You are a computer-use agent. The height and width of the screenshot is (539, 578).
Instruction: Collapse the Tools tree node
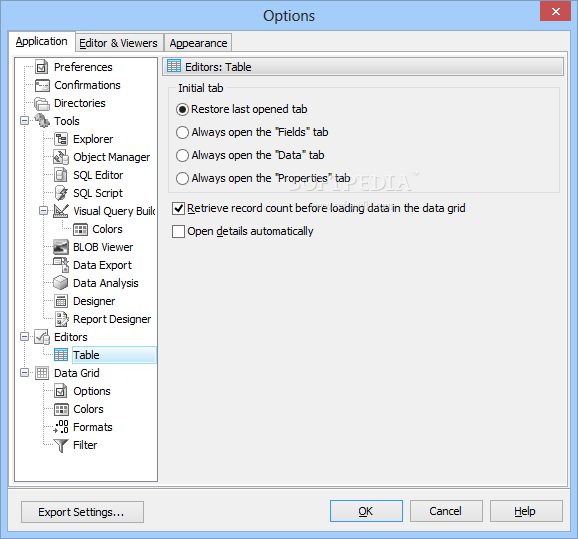[24, 121]
